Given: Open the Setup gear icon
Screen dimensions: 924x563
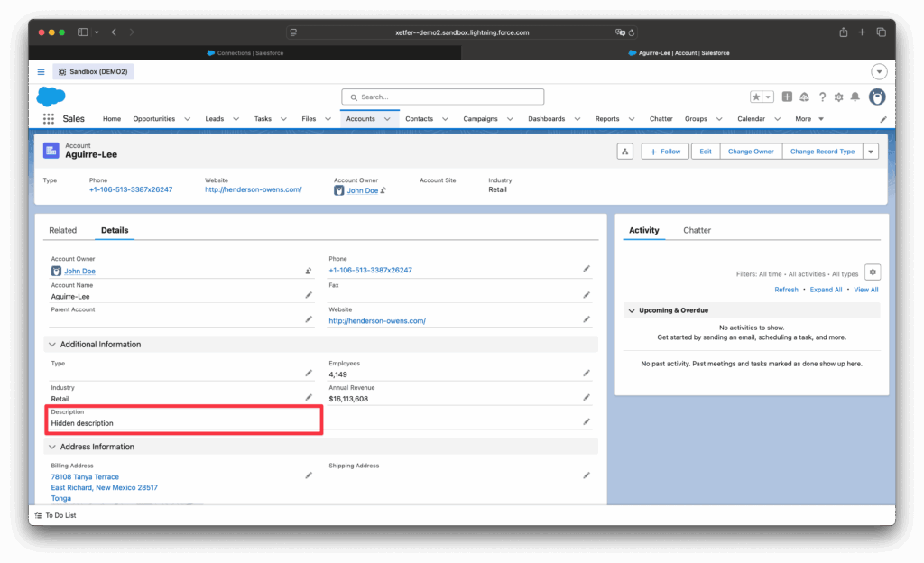Looking at the screenshot, I should pyautogui.click(x=838, y=97).
